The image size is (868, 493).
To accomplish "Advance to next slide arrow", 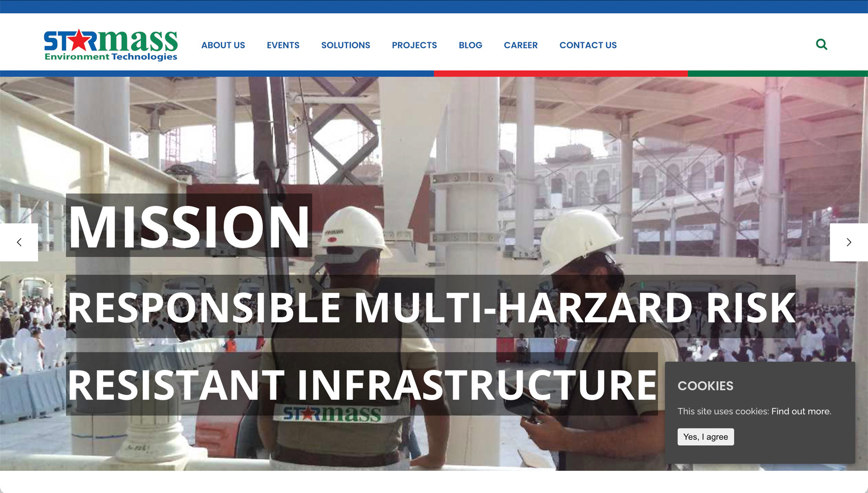I will pos(849,242).
